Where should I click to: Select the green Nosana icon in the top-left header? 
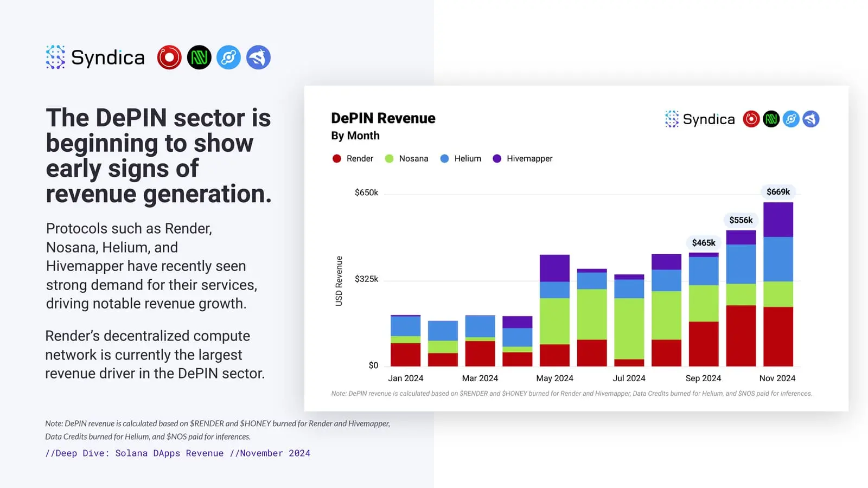[199, 57]
